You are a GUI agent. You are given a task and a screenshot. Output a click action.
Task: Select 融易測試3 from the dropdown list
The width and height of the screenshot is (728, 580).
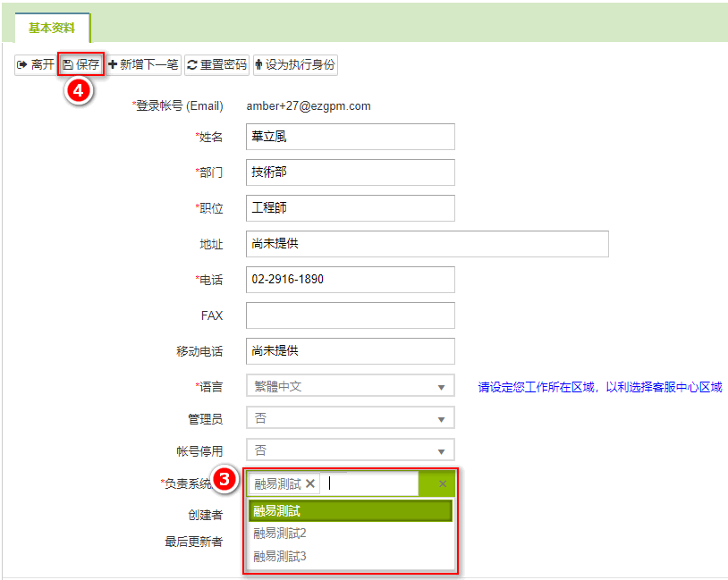point(351,557)
